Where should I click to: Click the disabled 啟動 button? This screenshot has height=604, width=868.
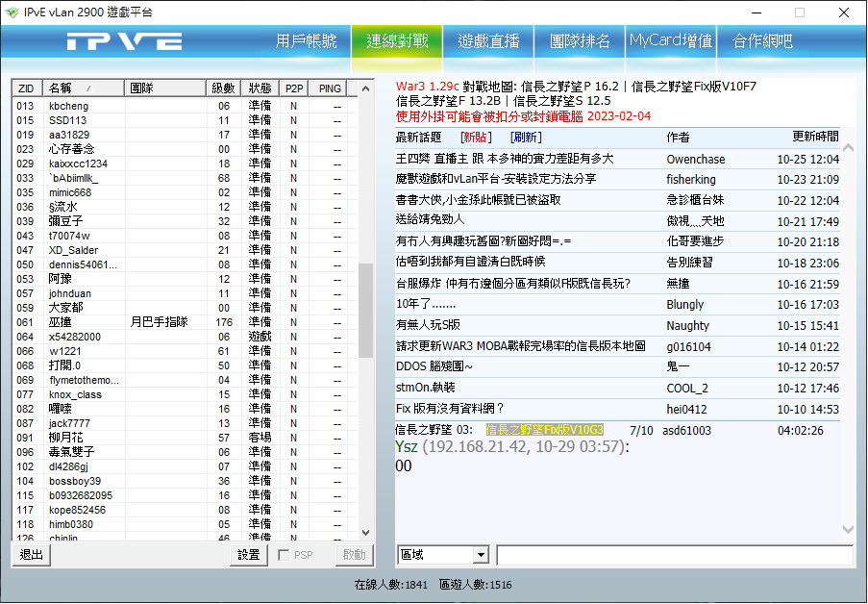pyautogui.click(x=355, y=555)
